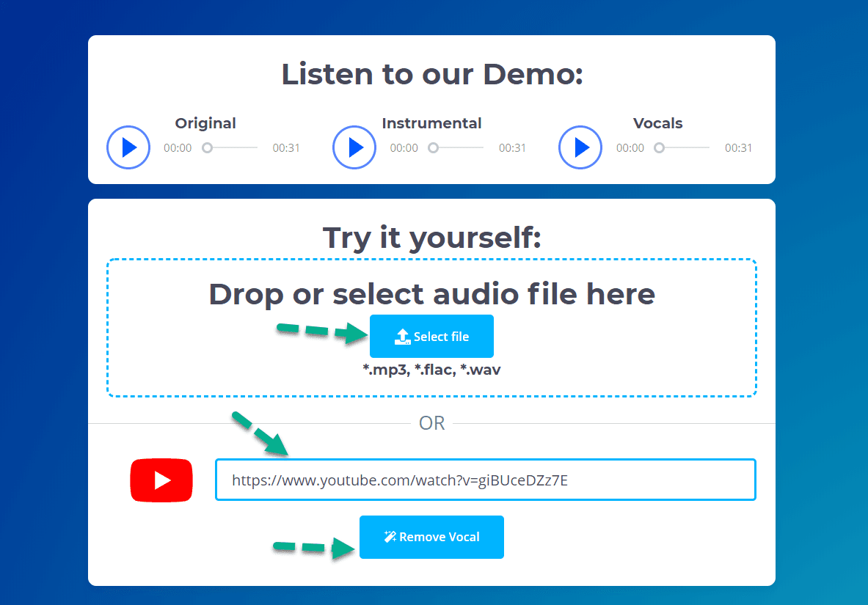868x605 pixels.
Task: Play the Instrumental demo track
Action: tap(354, 147)
